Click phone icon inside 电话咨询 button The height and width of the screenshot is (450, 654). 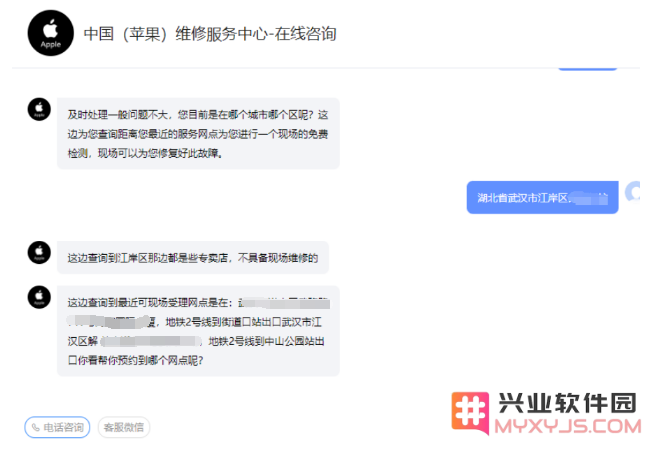(36, 427)
